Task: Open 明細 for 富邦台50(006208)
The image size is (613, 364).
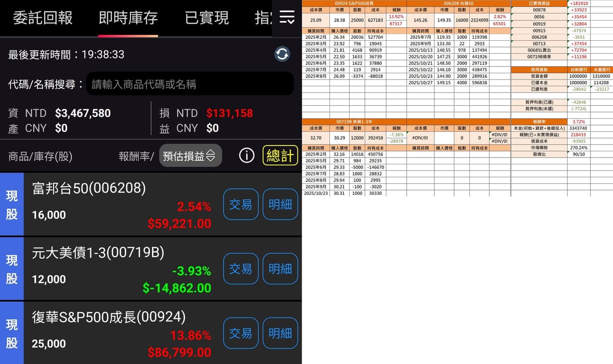Action: pyautogui.click(x=280, y=205)
